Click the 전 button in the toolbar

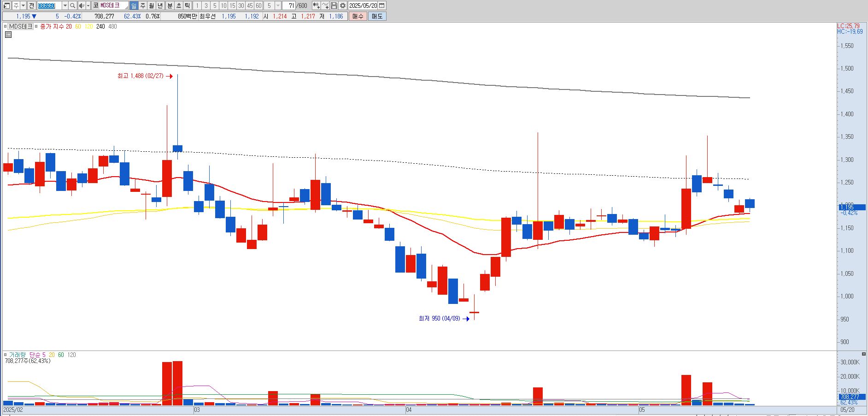point(31,6)
